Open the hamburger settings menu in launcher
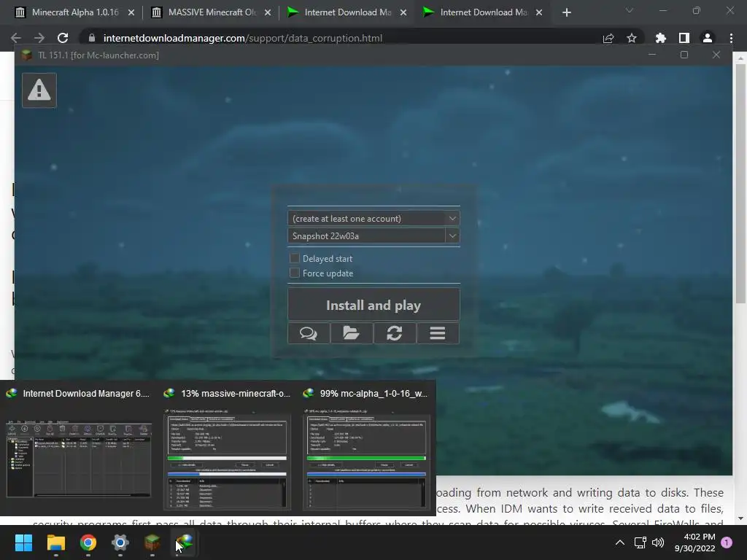Image resolution: width=747 pixels, height=560 pixels. [438, 332]
